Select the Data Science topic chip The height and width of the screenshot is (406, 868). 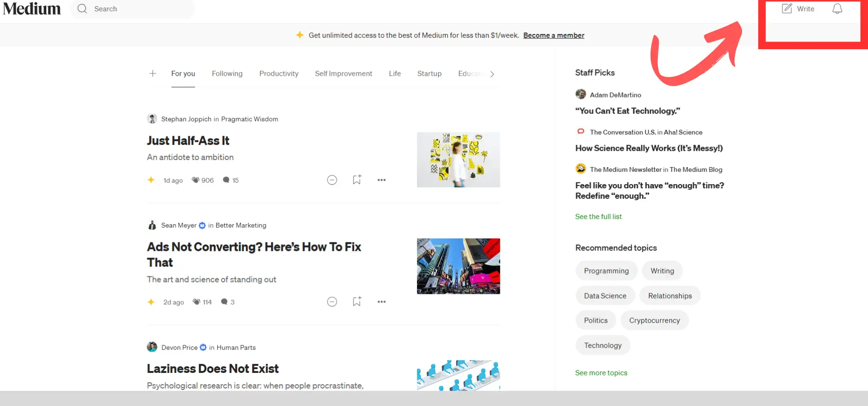tap(605, 296)
